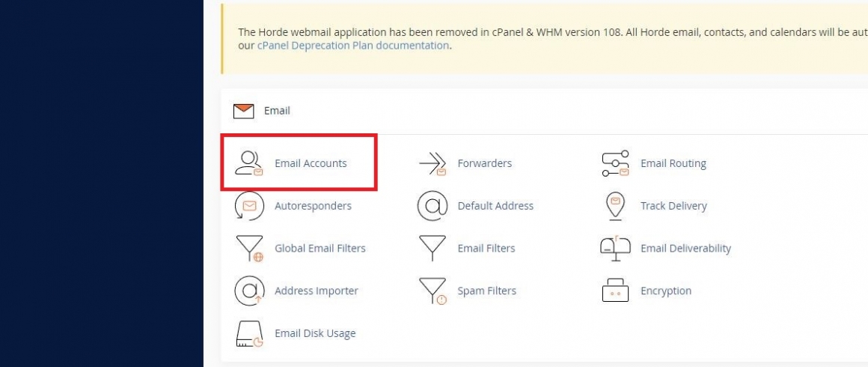Open the Email Accounts icon
868x367 pixels.
pos(249,163)
